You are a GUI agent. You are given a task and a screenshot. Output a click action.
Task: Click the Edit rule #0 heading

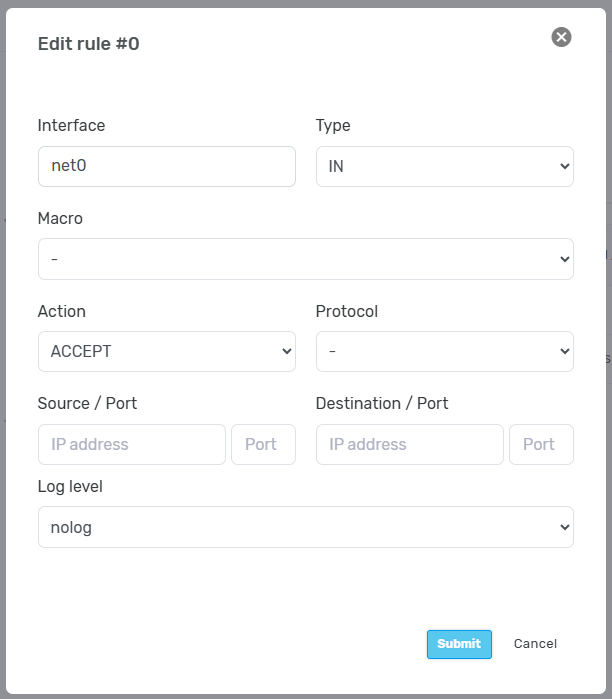(x=88, y=44)
